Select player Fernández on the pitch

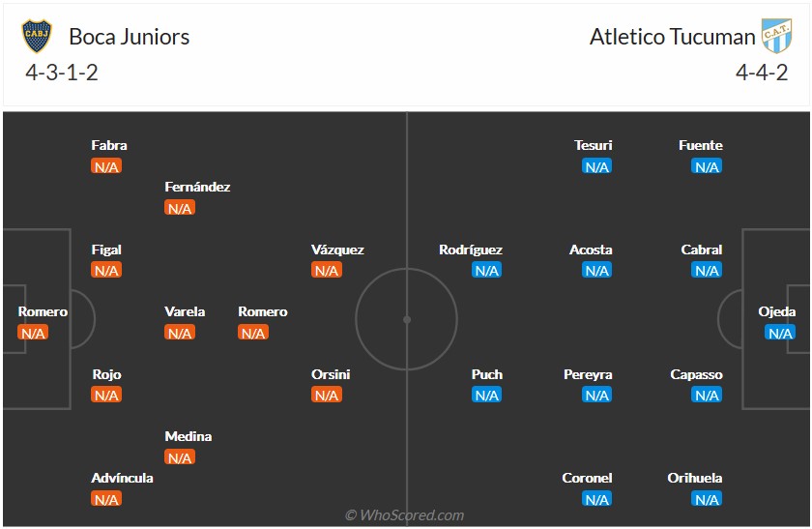click(x=197, y=187)
